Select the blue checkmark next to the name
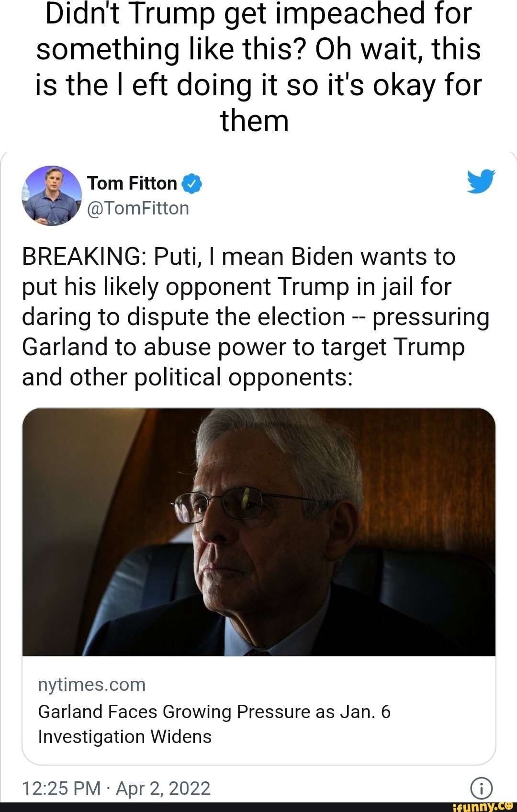The image size is (517, 812). (x=191, y=183)
